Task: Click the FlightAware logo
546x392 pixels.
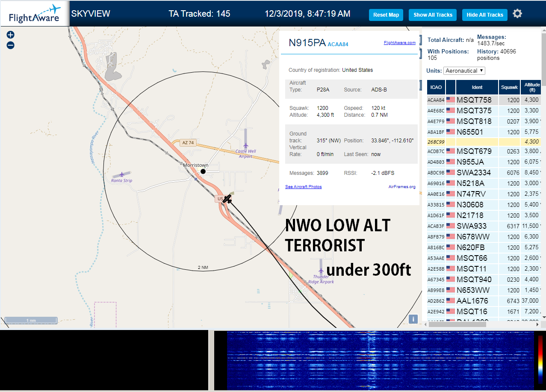Action: pyautogui.click(x=34, y=14)
